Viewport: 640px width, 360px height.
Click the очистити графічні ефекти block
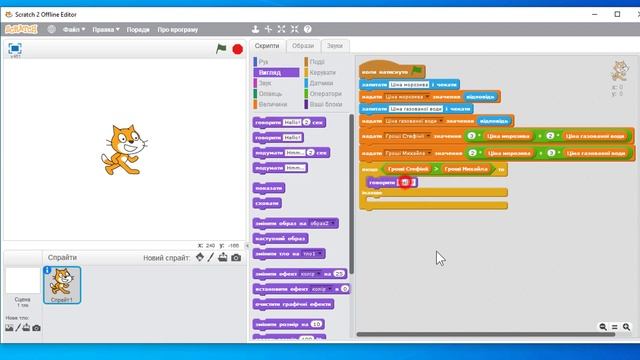click(293, 304)
